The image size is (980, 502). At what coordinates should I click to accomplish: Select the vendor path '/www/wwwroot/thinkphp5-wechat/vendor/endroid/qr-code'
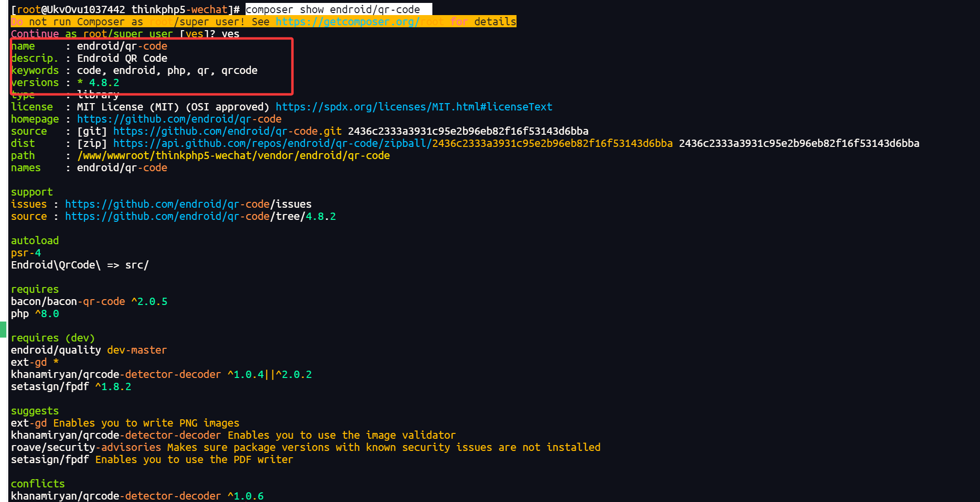pyautogui.click(x=233, y=156)
